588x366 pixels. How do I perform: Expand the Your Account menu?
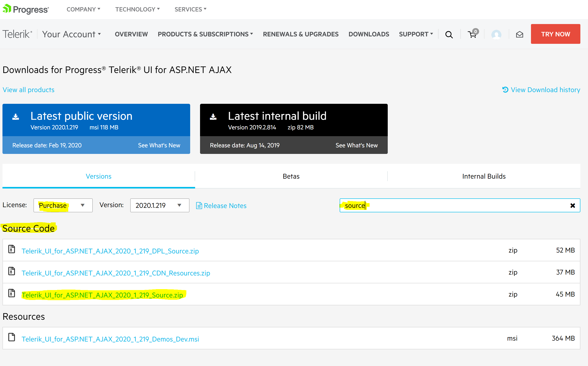pyautogui.click(x=71, y=34)
